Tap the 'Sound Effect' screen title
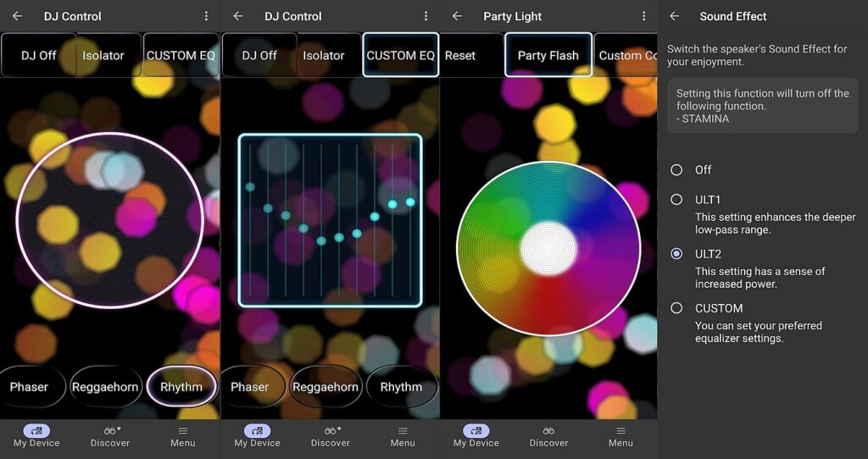The width and height of the screenshot is (868, 459). (x=733, y=16)
